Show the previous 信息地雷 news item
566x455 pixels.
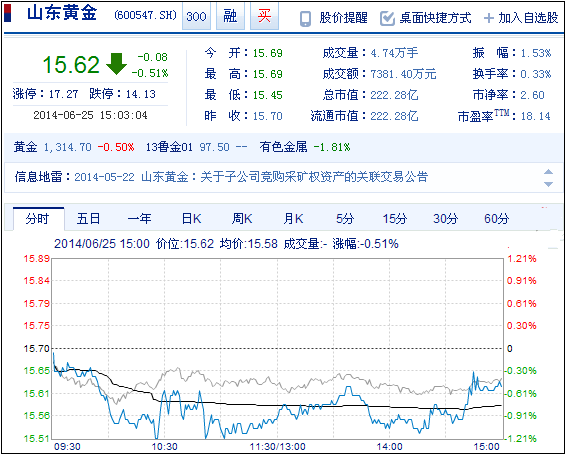tap(548, 172)
